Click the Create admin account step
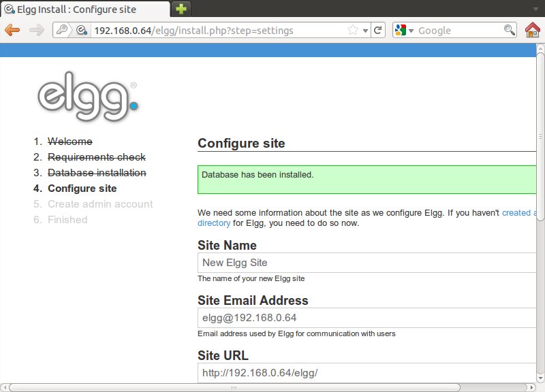Screen dimensions: 545x392 tap(100, 204)
